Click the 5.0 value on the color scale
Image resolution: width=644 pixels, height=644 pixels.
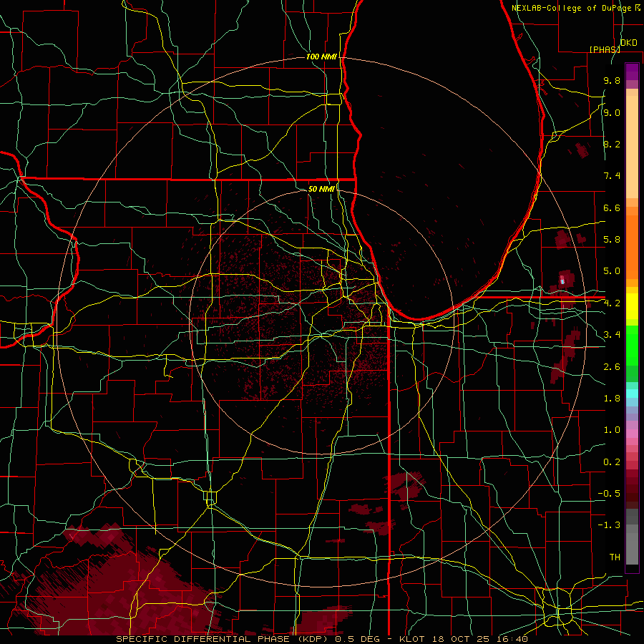coord(612,271)
